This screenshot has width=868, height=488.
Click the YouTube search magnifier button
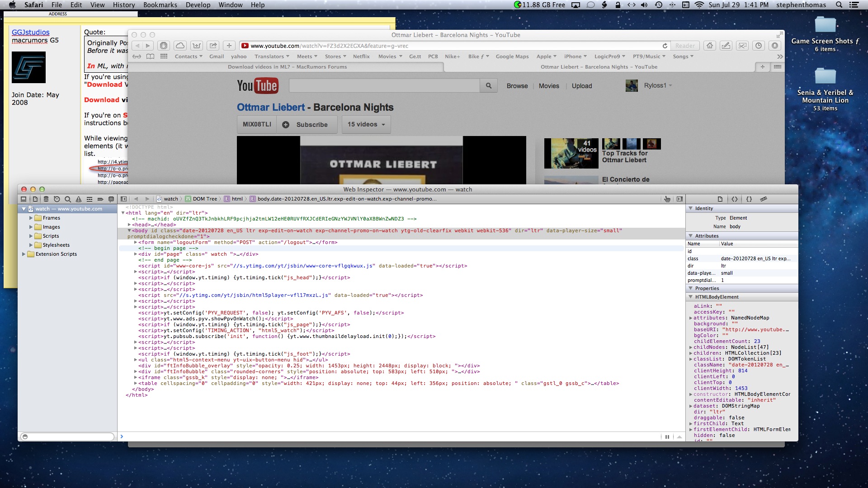(489, 85)
